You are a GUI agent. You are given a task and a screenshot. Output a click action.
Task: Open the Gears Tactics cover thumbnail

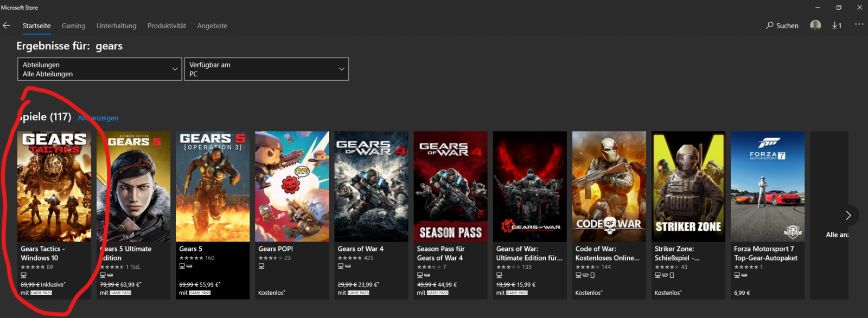point(54,186)
